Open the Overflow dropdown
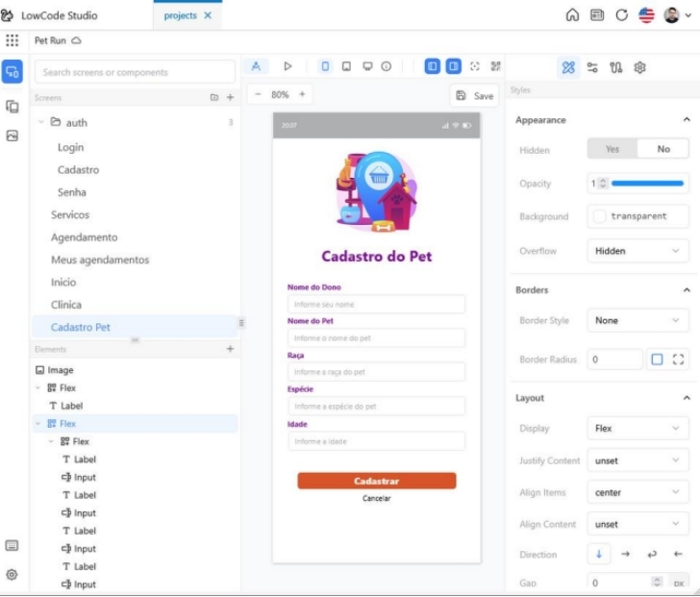 pyautogui.click(x=637, y=251)
